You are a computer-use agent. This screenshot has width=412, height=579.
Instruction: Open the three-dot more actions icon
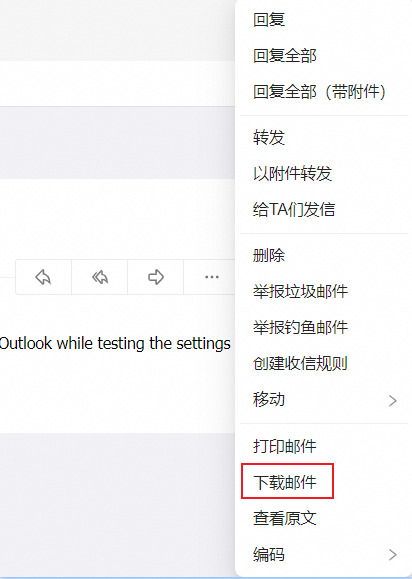click(x=212, y=277)
